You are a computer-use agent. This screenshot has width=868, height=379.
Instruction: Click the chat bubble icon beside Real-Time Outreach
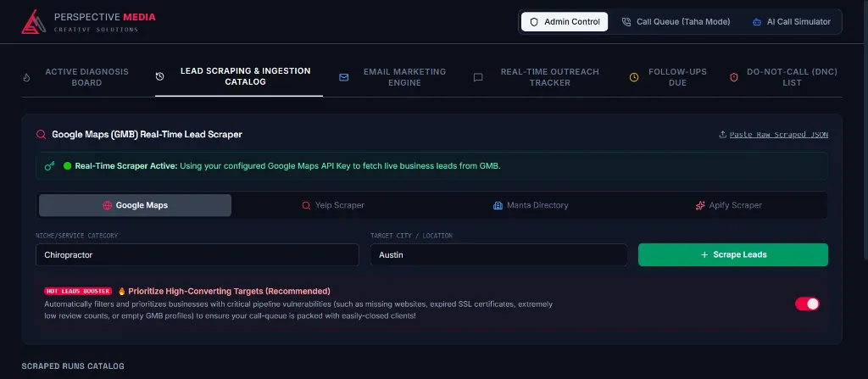(478, 77)
